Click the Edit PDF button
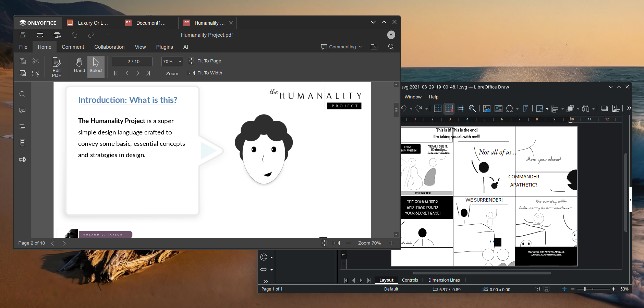644x308 pixels. click(57, 67)
